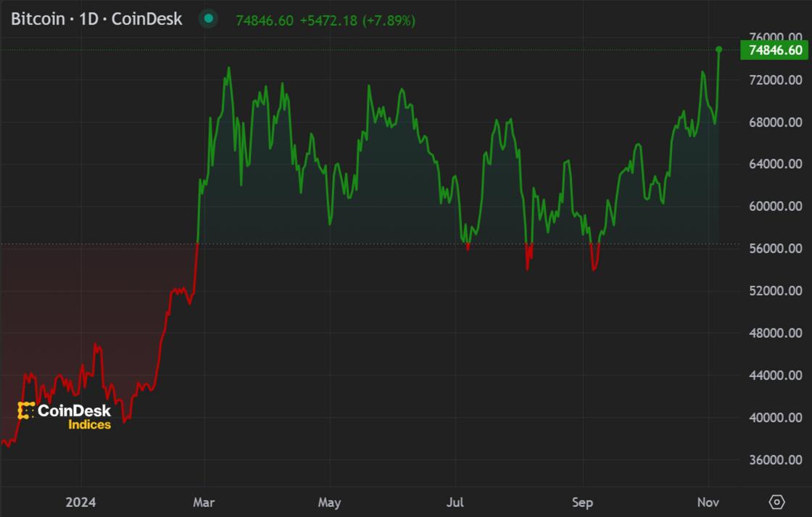This screenshot has width=812, height=517.
Task: Click the 56000.00 price axis label
Action: click(775, 249)
